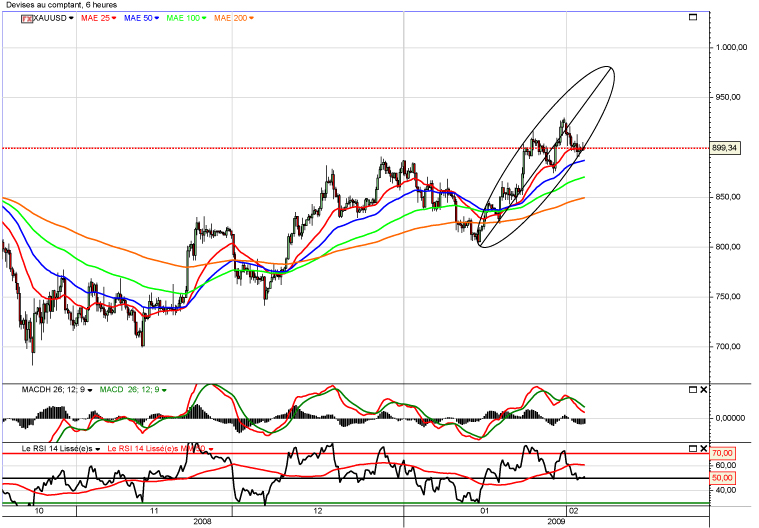Click the 'Devises au comptant, 6 heures' title
Screen dimensions: 759x528
pyautogui.click(x=61, y=5)
